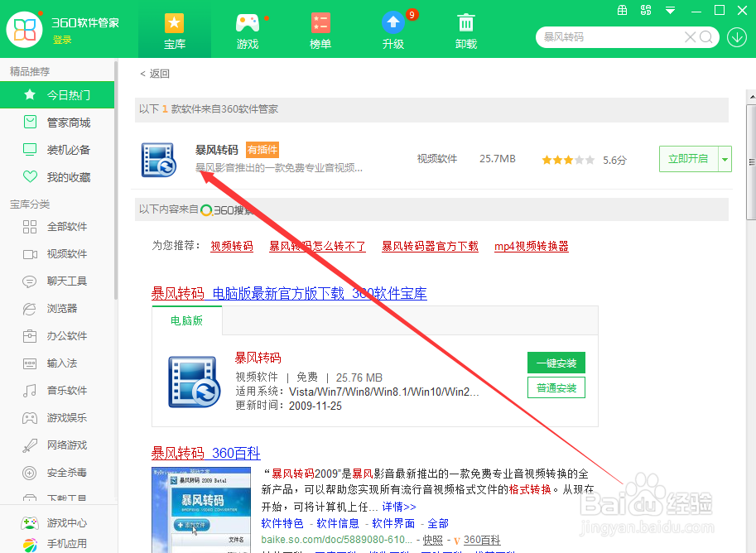Image resolution: width=756 pixels, height=553 pixels.
Task: Open the 详情>> link
Action: click(x=399, y=507)
